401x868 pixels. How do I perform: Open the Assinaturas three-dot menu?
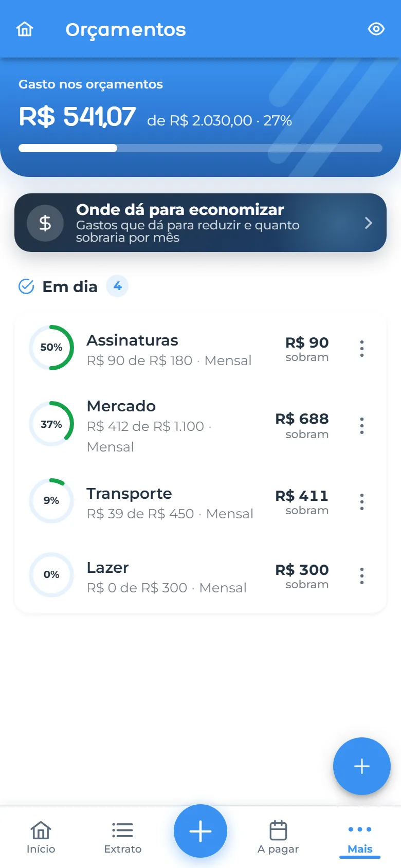362,349
